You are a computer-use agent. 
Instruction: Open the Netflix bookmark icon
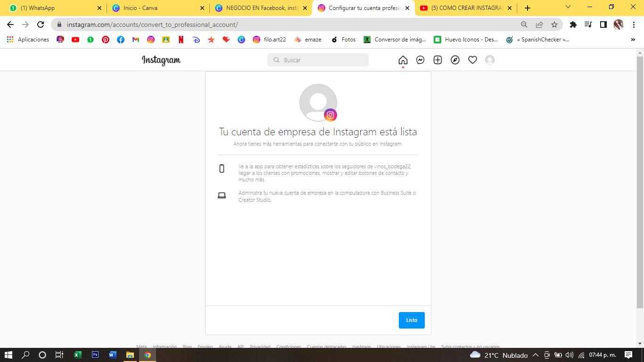tap(181, 40)
